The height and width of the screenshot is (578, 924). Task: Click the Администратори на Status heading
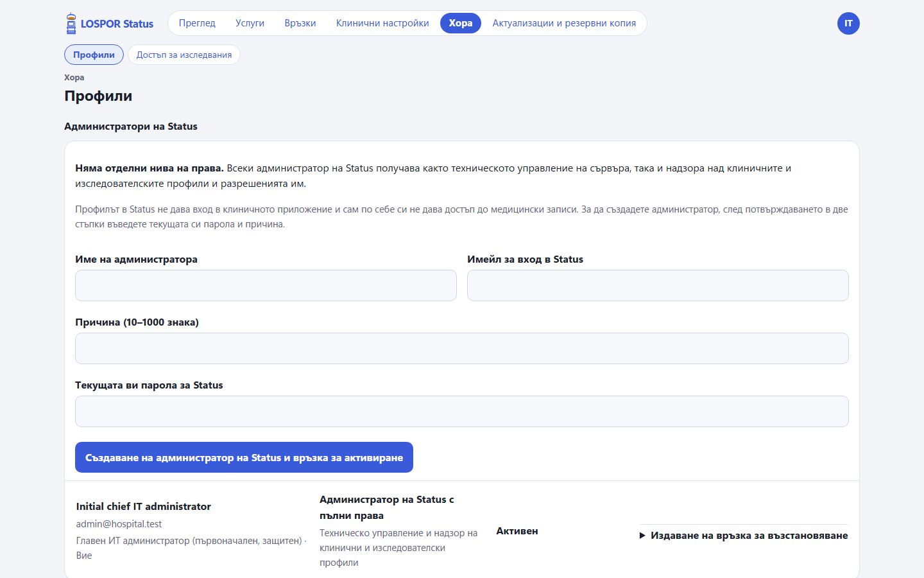point(131,127)
